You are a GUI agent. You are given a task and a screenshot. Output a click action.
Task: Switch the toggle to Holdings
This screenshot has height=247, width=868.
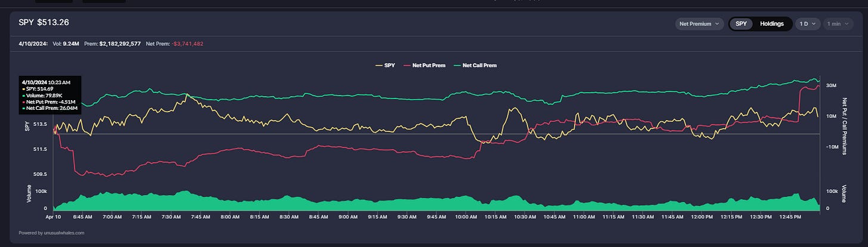point(771,24)
